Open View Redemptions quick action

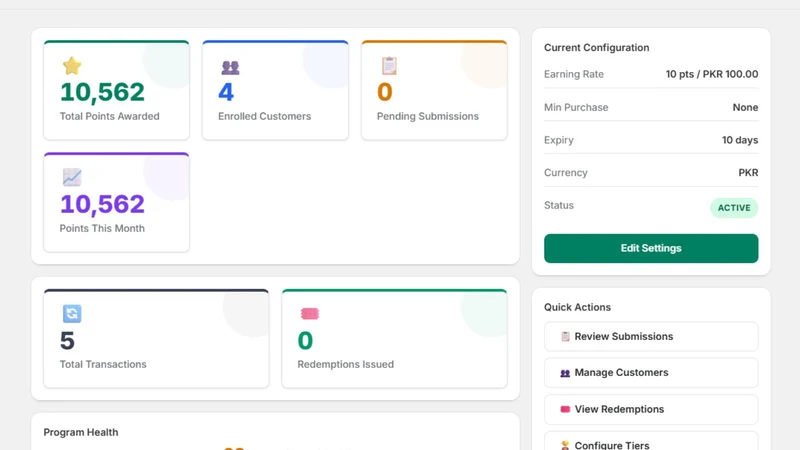click(x=651, y=409)
